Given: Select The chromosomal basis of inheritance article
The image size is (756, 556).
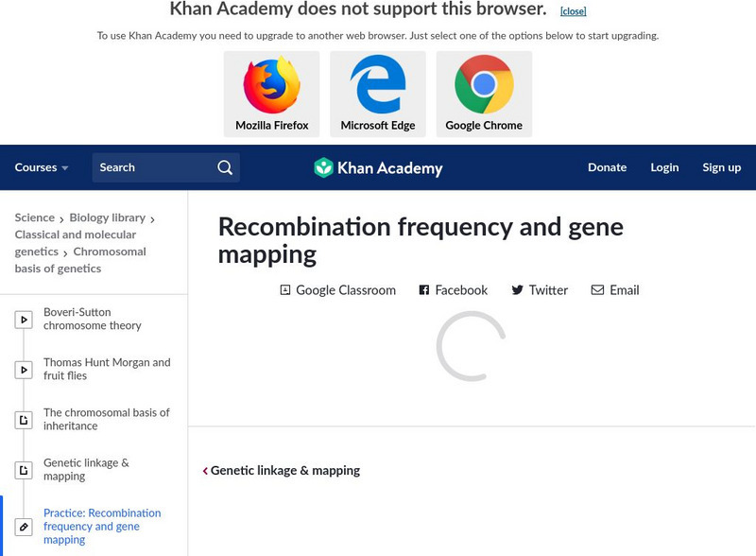Looking at the screenshot, I should [x=107, y=419].
